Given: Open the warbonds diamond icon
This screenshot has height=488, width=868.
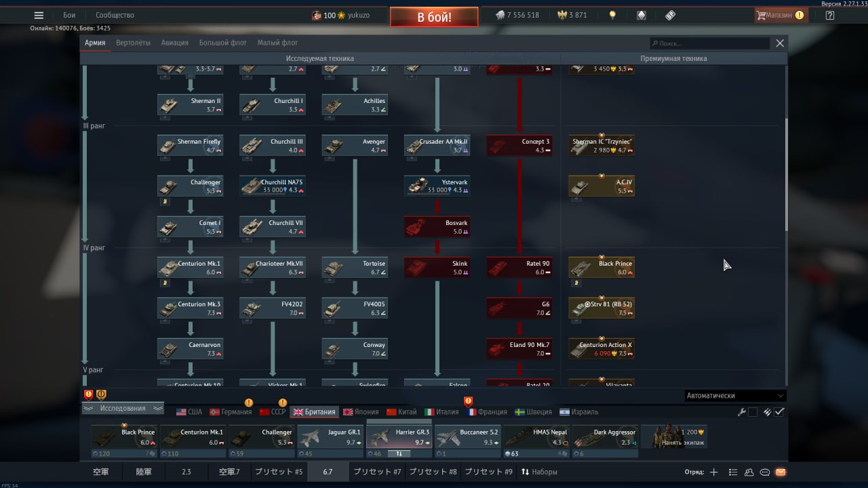Looking at the screenshot, I should pyautogui.click(x=641, y=15).
